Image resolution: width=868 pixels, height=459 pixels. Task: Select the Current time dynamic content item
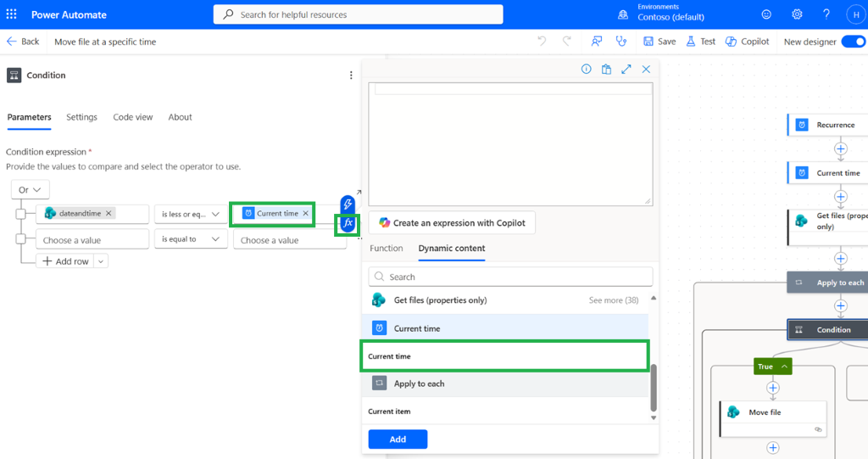coord(504,356)
